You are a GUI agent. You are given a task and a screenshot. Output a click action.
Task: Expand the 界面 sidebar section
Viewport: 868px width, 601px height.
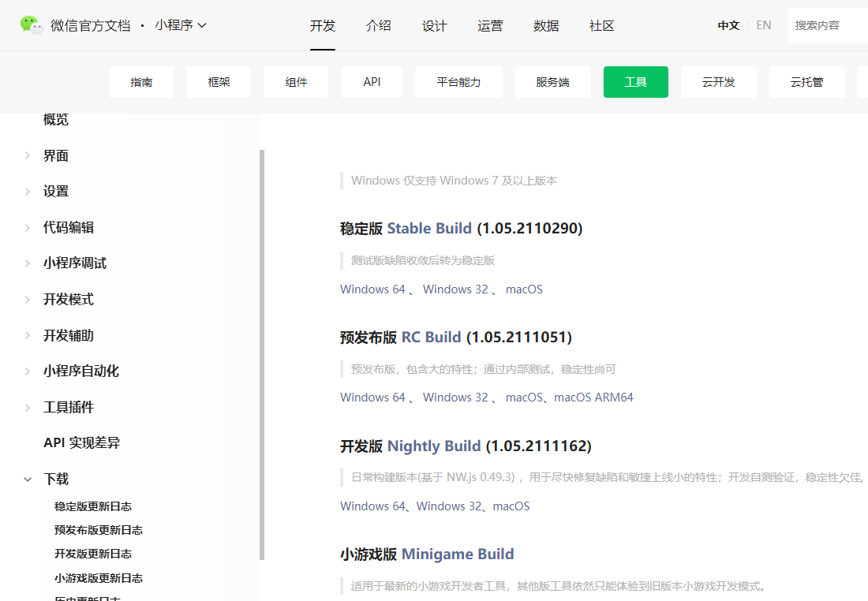28,156
